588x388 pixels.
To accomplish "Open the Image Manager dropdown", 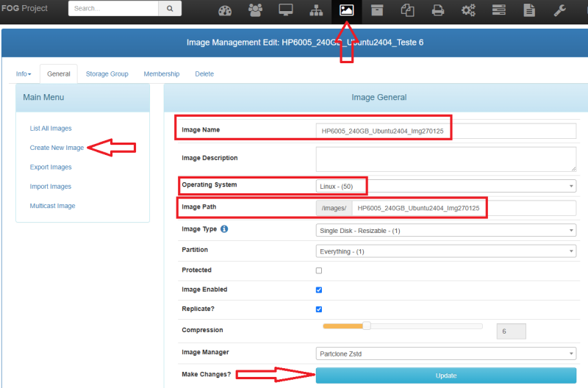I will (x=446, y=353).
